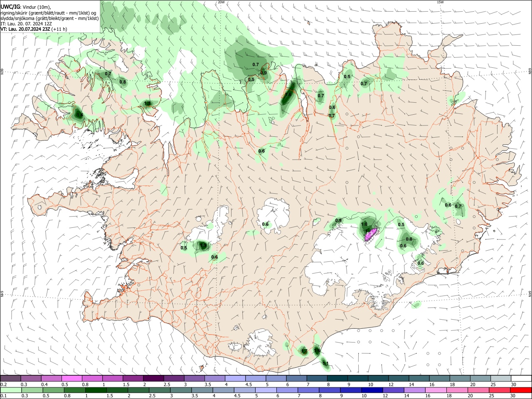532x399 pixels.
Task: Click the init time 'IT: Lau. 20. 07. 2024 12Z'
Action: point(26,24)
